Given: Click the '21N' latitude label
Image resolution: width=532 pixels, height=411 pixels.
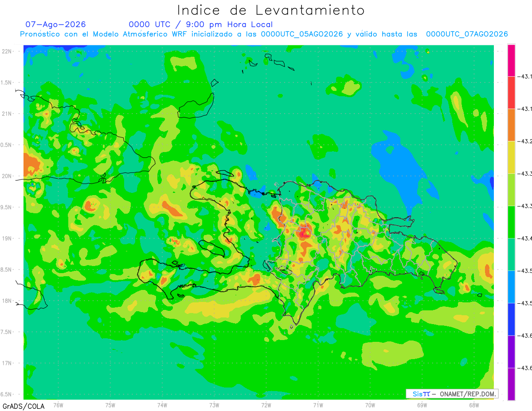Looking at the screenshot, I should tap(8, 114).
